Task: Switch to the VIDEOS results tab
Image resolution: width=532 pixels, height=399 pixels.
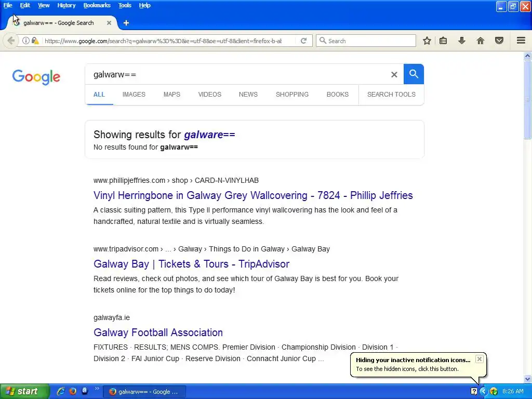Action: (210, 95)
